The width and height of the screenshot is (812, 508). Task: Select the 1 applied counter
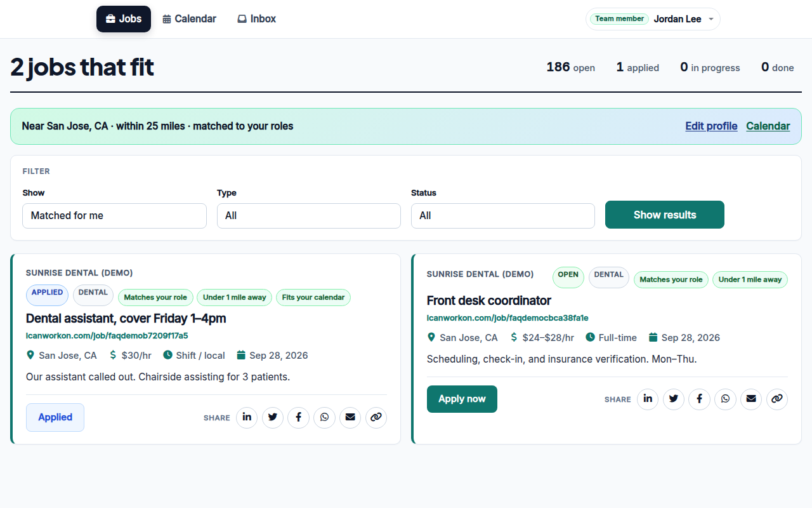coord(638,67)
